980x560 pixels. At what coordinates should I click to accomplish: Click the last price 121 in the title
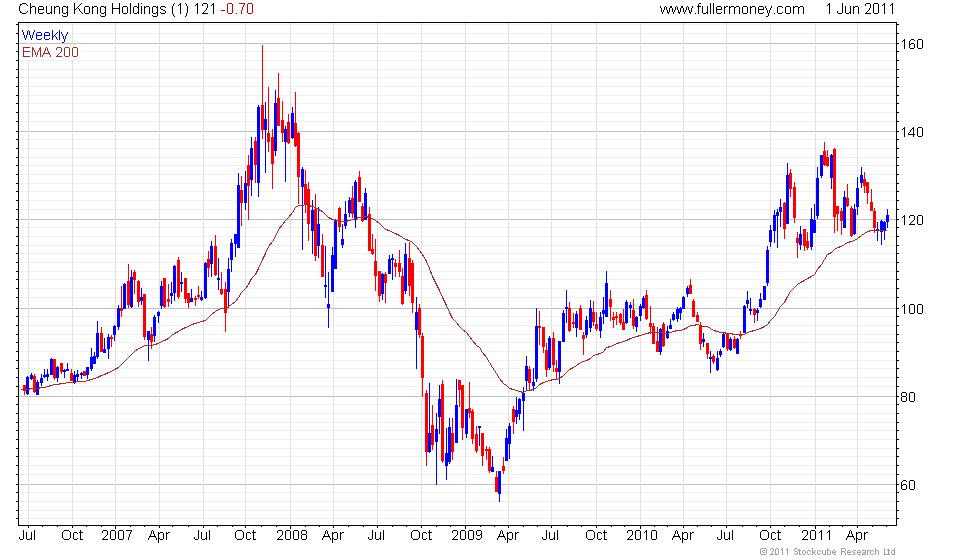pyautogui.click(x=205, y=9)
